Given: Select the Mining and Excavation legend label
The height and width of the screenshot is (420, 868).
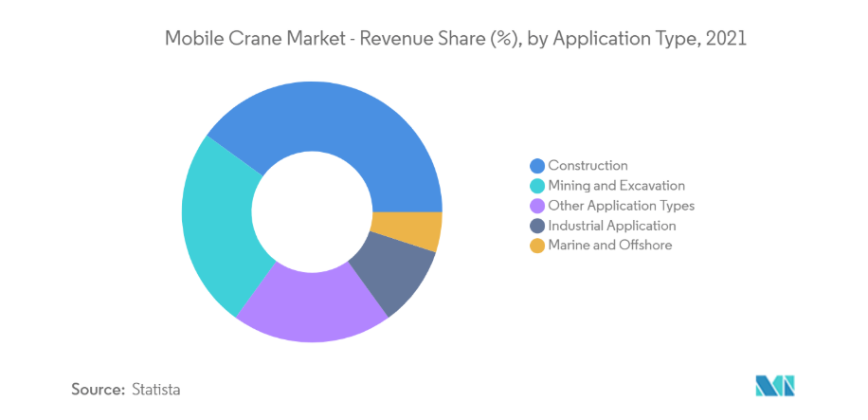Looking at the screenshot, I should (616, 186).
